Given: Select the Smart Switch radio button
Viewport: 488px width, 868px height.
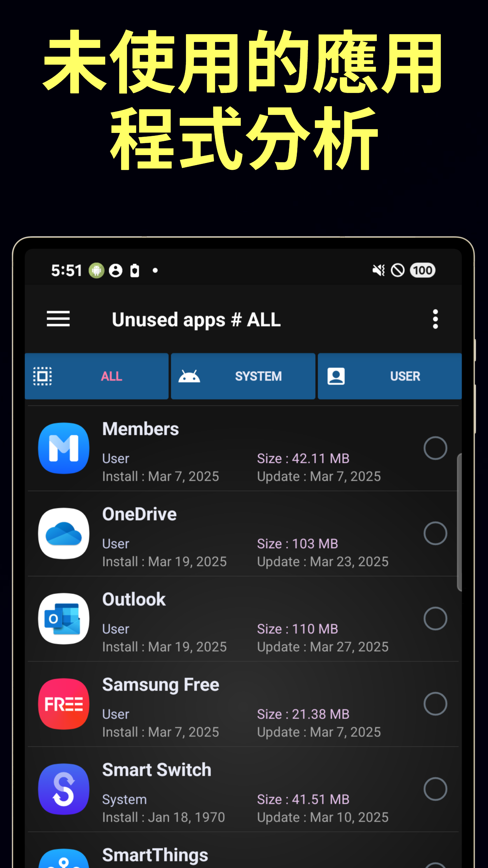Looking at the screenshot, I should coord(435,789).
